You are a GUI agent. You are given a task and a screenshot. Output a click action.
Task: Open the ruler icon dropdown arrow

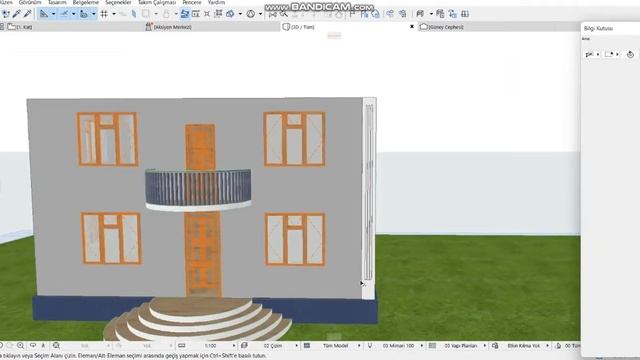click(93, 14)
